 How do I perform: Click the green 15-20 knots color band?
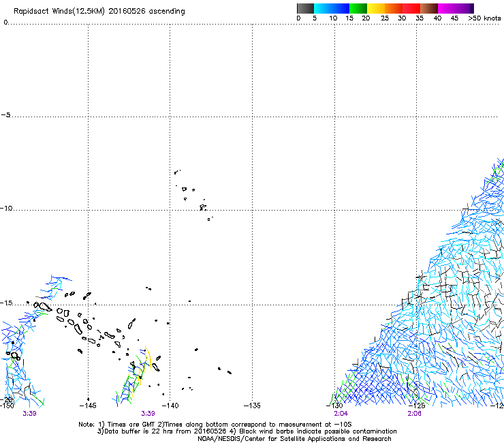coord(358,8)
